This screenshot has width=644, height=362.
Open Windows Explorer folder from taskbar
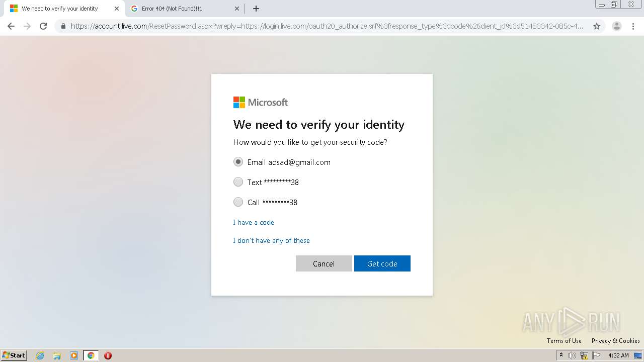pos(57,355)
